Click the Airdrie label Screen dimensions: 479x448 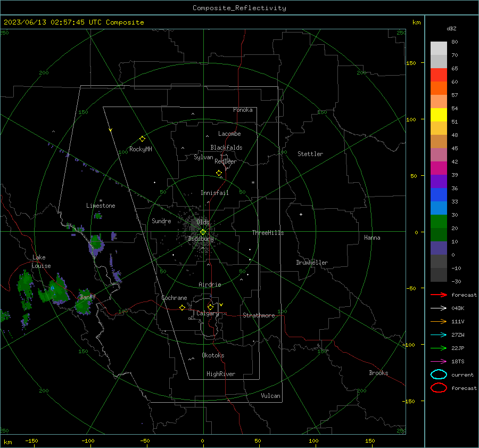coord(210,284)
